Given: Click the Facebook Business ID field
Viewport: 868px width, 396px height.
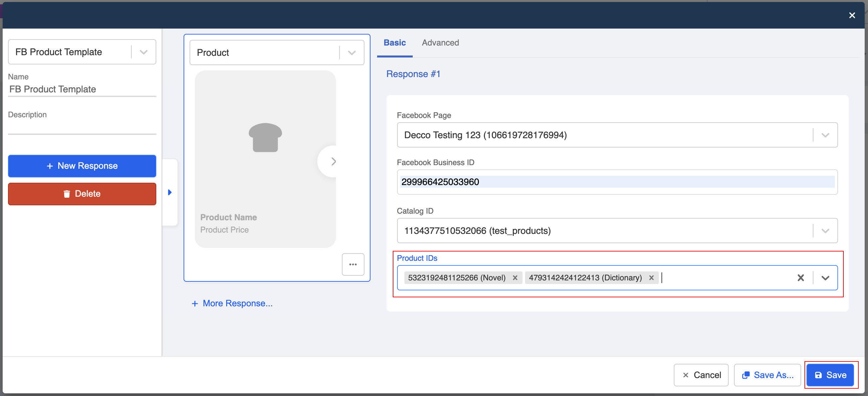Looking at the screenshot, I should [617, 182].
